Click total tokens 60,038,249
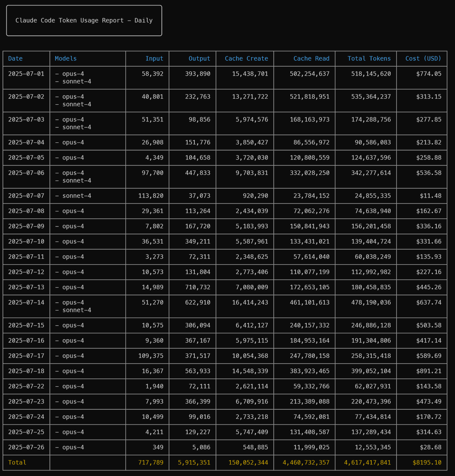 click(373, 257)
